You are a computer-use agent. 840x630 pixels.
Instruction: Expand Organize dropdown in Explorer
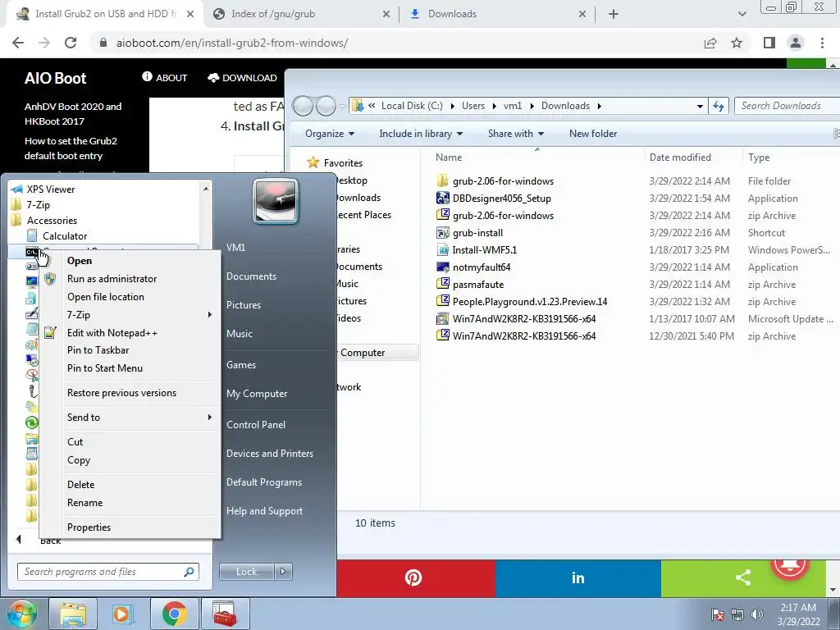coord(330,134)
